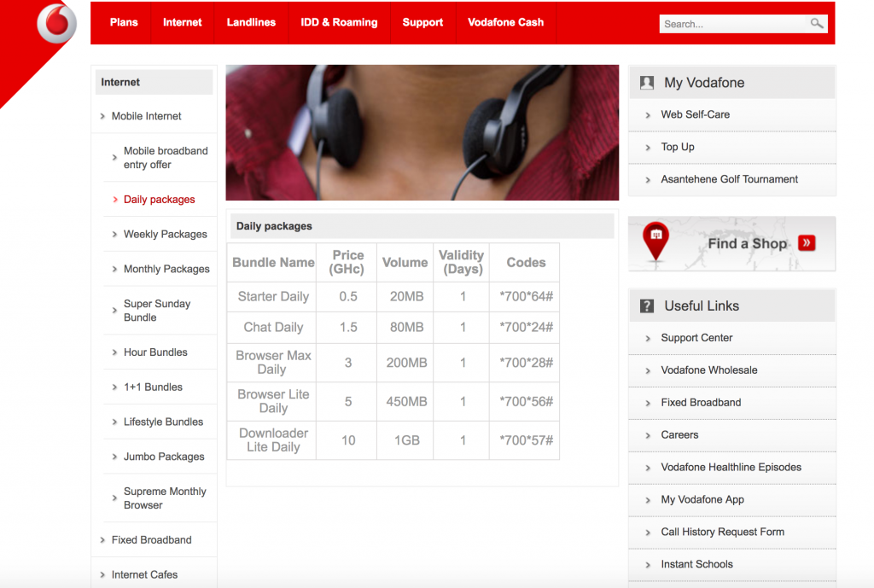Select Daily packages in sidebar
The height and width of the screenshot is (588, 874).
point(160,200)
